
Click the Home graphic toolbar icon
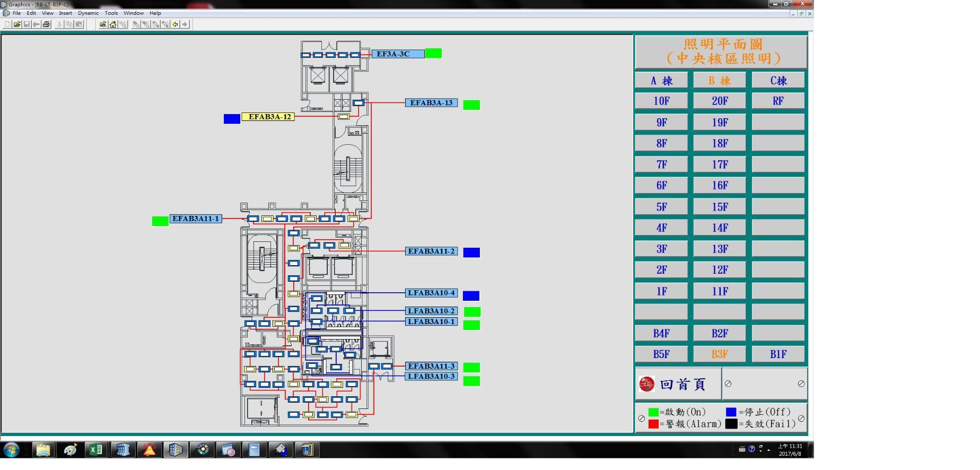click(113, 24)
